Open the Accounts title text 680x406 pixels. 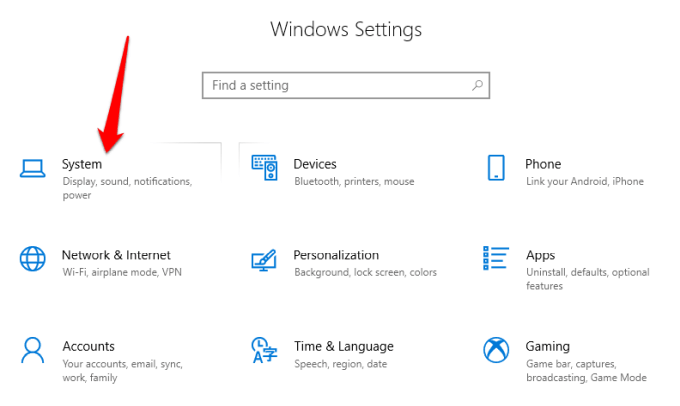(x=88, y=346)
